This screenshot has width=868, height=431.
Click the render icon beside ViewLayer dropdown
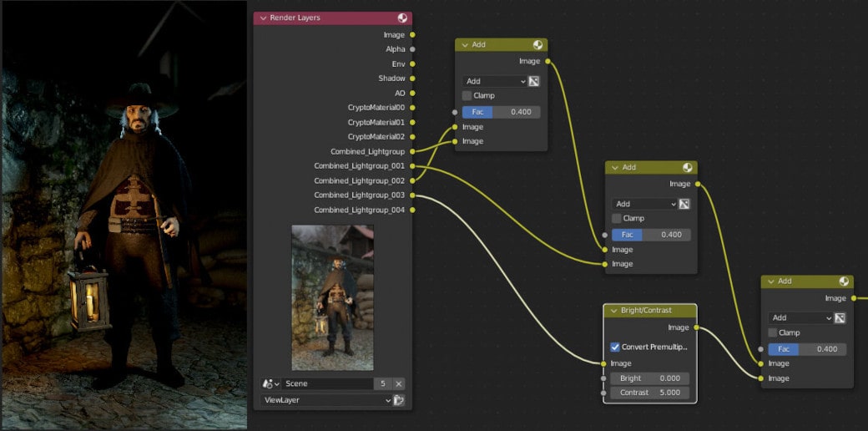pos(399,400)
